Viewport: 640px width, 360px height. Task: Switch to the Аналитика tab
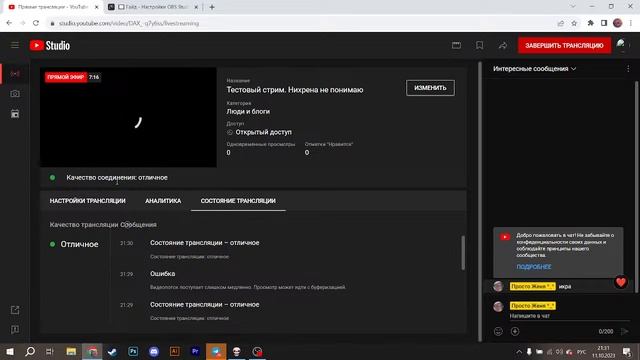[x=163, y=201]
